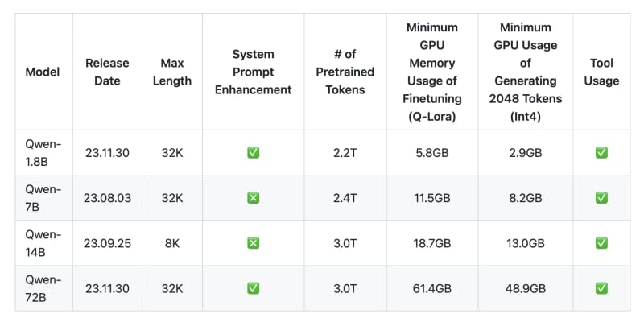The width and height of the screenshot is (644, 322).
Task: Click the 13.0GB GPU usage value
Action: coord(527,243)
